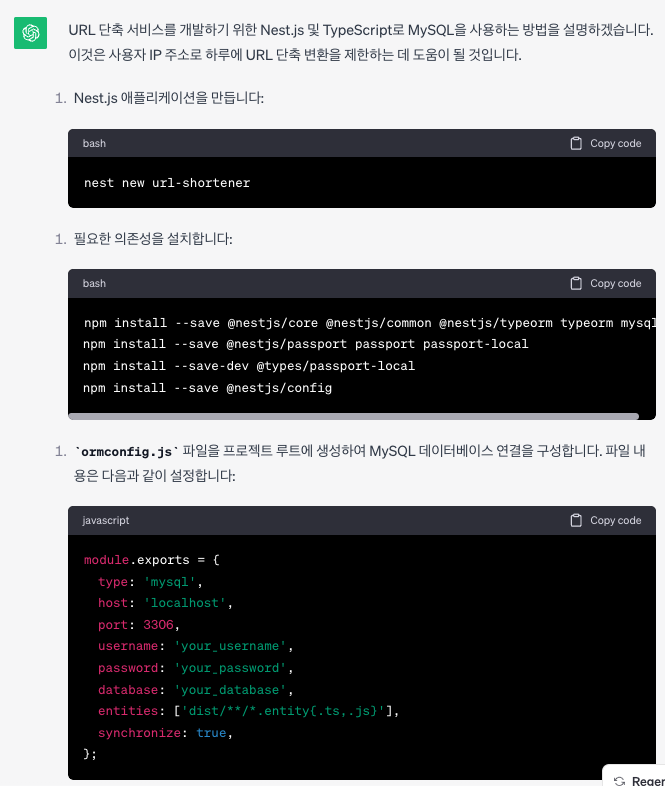Click the 'ormconfig.js' inline code text
The height and width of the screenshot is (786, 665).
(x=126, y=452)
